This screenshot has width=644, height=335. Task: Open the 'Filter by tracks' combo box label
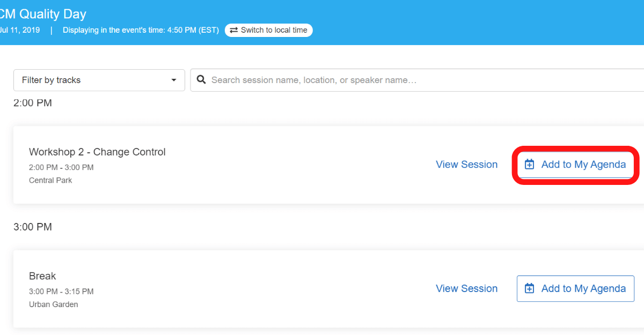pos(51,80)
